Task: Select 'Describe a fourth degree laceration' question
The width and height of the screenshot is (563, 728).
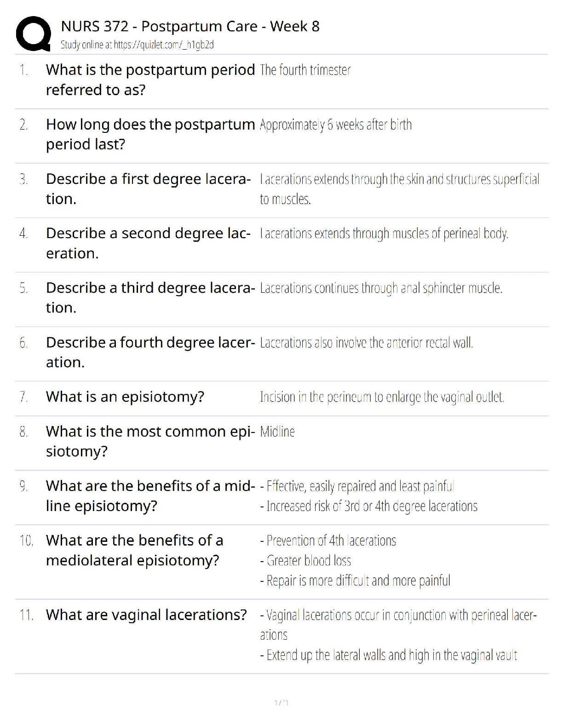Action: [x=150, y=352]
